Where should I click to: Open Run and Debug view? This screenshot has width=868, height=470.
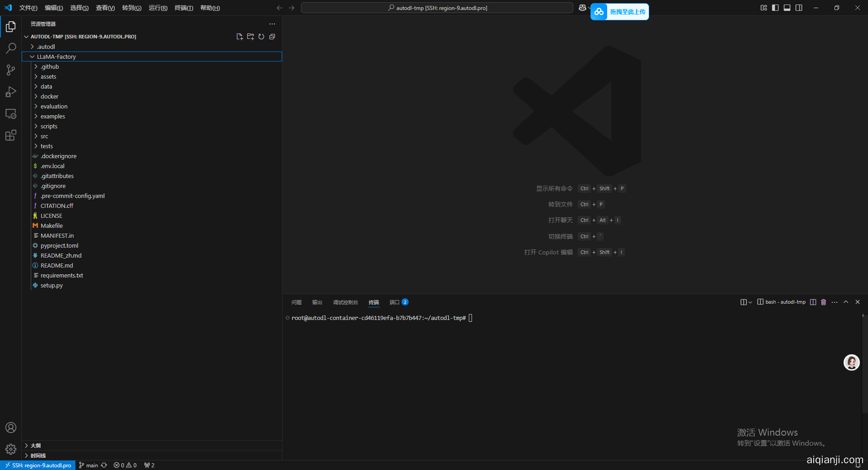pyautogui.click(x=11, y=92)
